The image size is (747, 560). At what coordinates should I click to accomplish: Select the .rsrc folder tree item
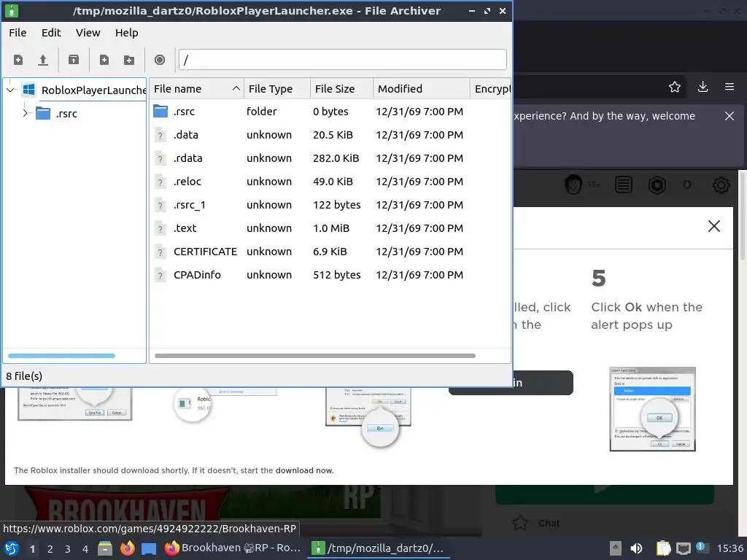click(57, 113)
